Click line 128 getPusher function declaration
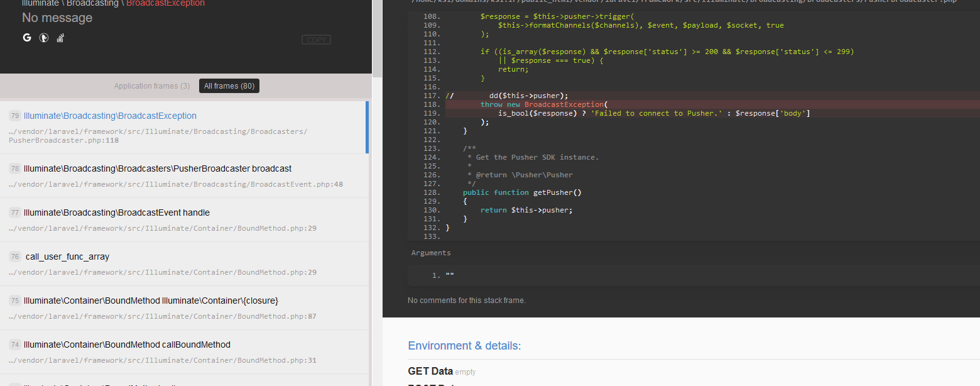The height and width of the screenshot is (386, 980). click(522, 192)
